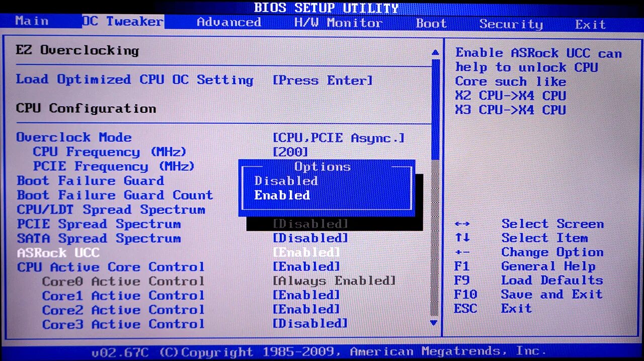
Task: Click the BIOS SETUP UTILITY title
Action: pos(326,8)
